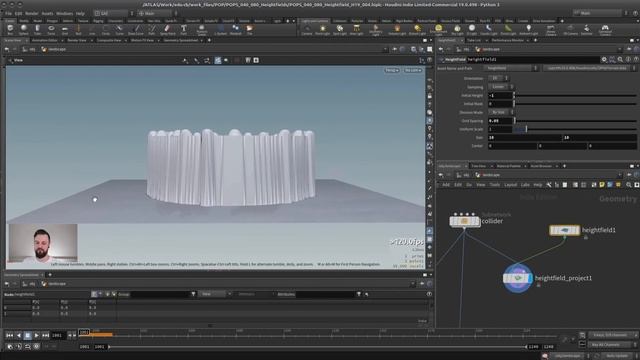
Task: Add an Ambient Light from the shelf
Action: (529, 29)
